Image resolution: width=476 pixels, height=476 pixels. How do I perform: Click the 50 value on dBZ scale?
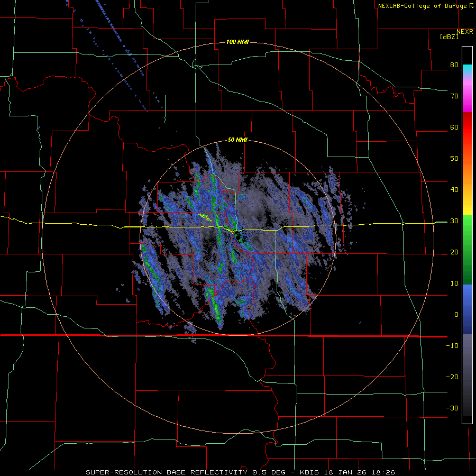(x=454, y=159)
